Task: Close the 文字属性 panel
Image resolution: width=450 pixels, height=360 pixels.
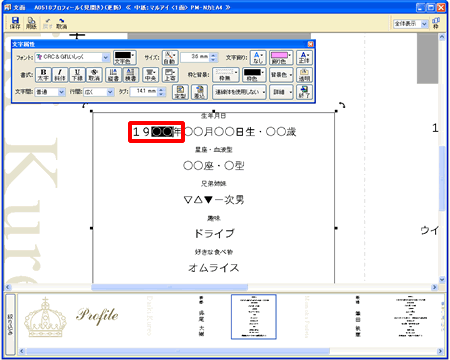Action: pos(310,44)
